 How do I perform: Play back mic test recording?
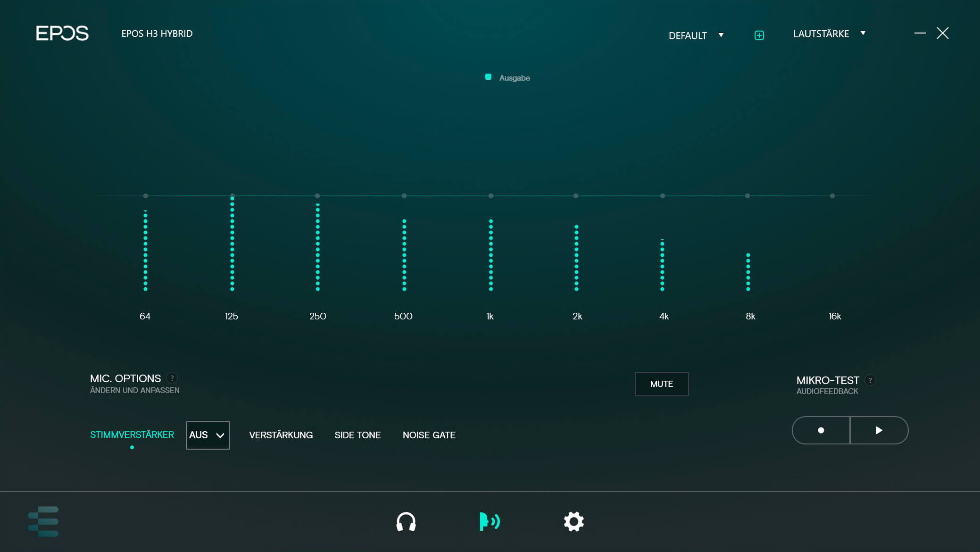pos(879,430)
